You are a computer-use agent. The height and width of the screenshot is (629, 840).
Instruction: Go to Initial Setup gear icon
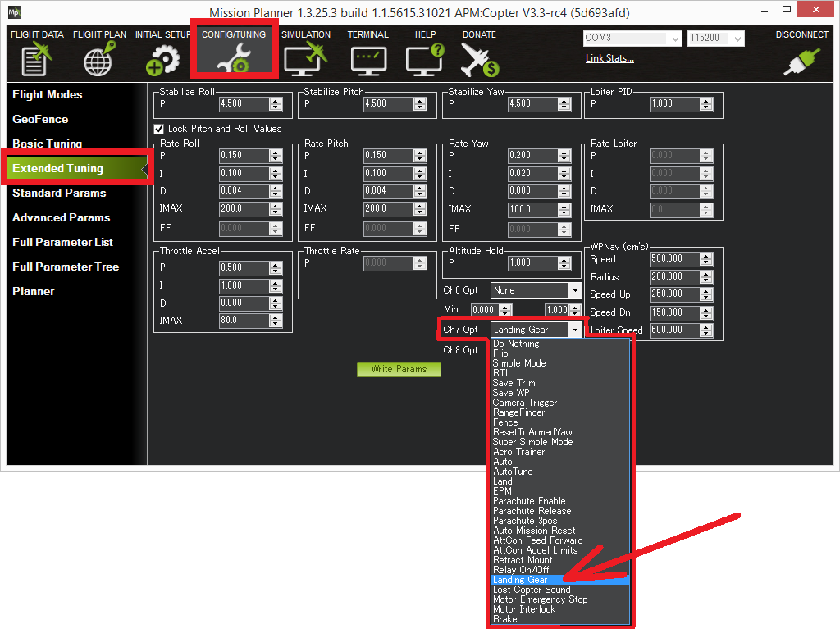162,60
